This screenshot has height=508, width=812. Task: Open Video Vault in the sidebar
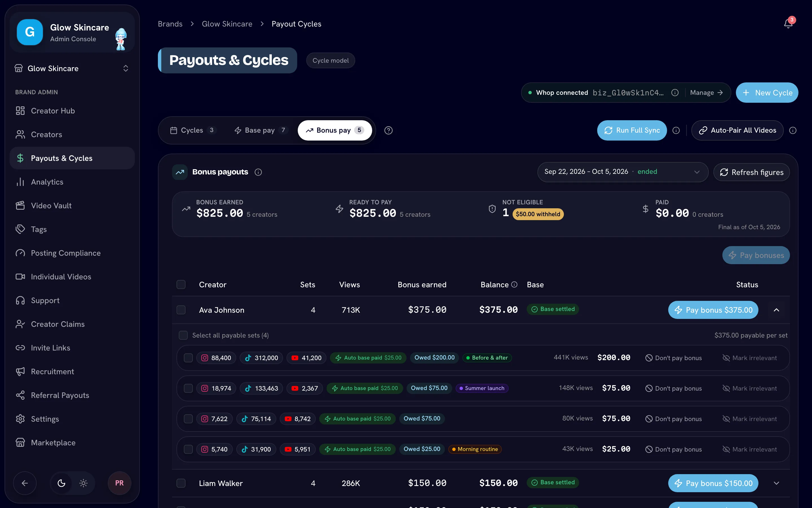tap(72, 206)
